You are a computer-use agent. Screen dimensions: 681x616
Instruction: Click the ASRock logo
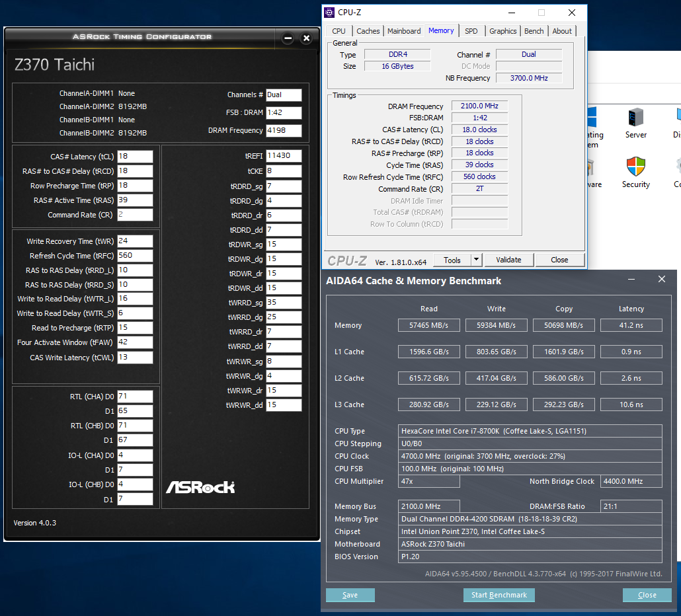click(200, 488)
